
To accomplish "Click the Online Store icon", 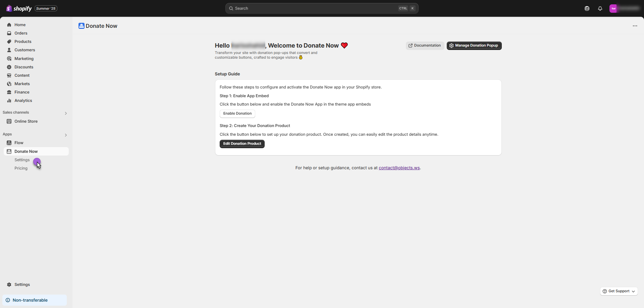I will 9,121.
